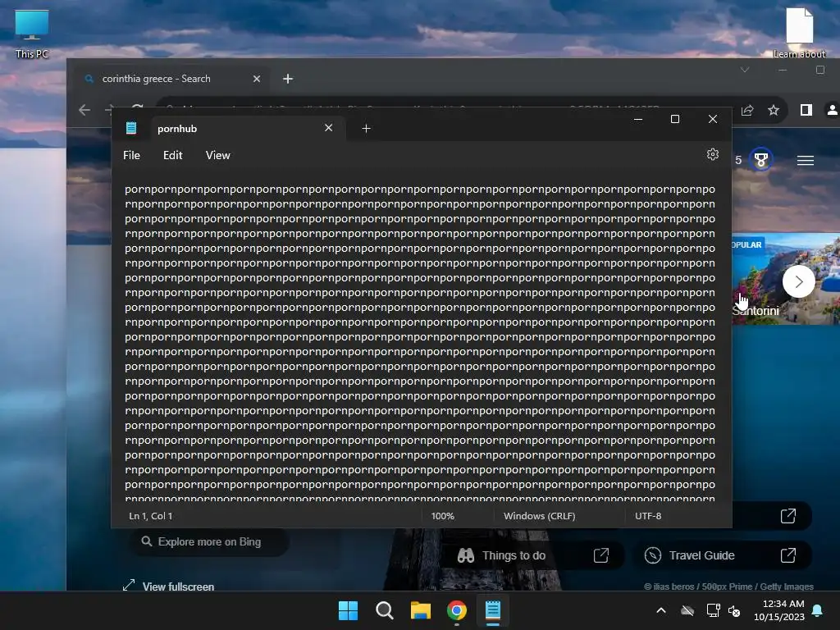Click the muted volume tray icon

coord(734,610)
